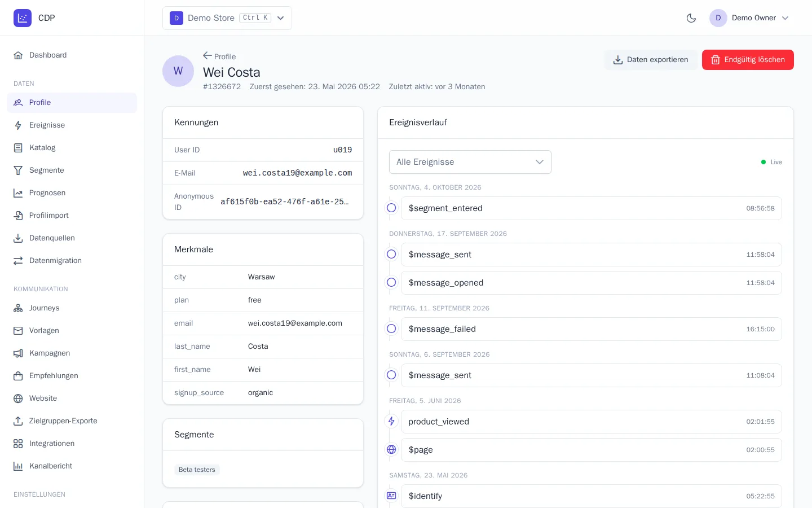Click Endgültig löschen button

coord(748,60)
